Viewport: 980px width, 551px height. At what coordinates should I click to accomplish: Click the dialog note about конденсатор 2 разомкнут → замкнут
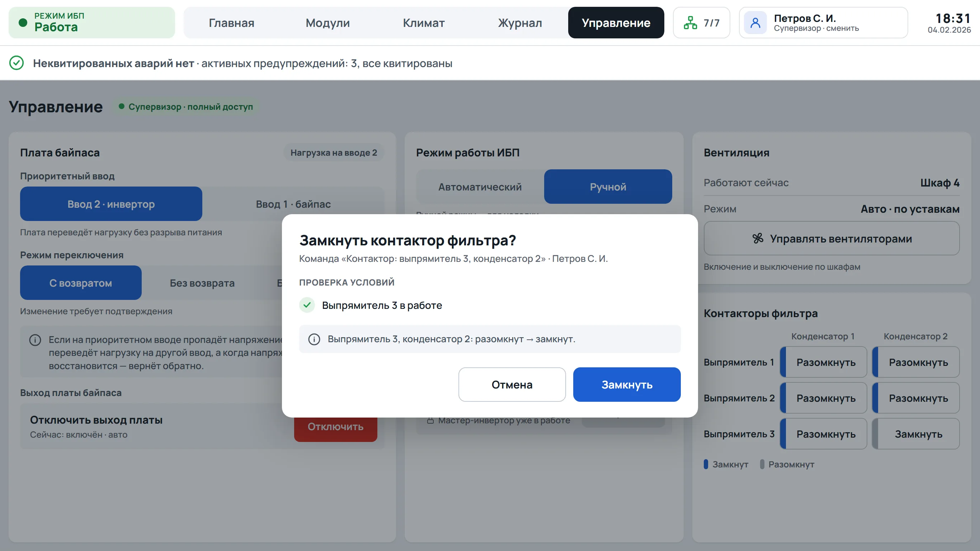(490, 339)
